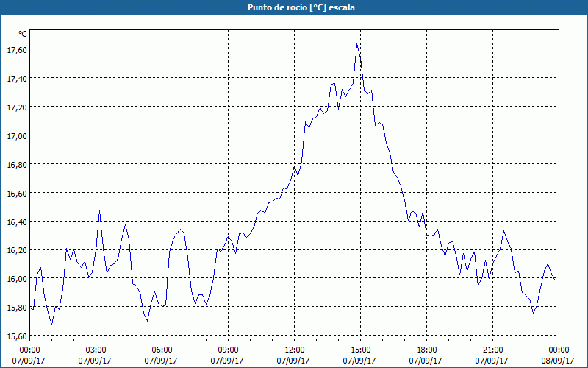
Task: Click the 08/09/17 date label
Action: tap(558, 361)
